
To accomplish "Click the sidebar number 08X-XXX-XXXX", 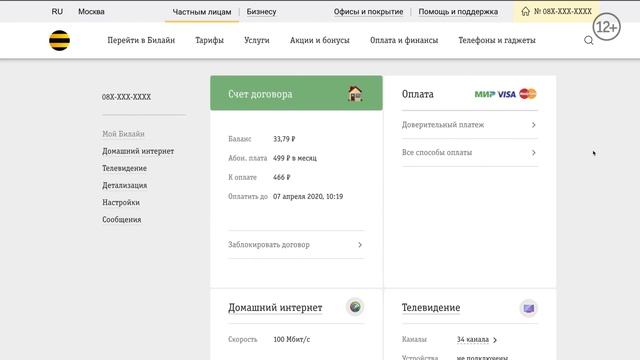I will [127, 97].
